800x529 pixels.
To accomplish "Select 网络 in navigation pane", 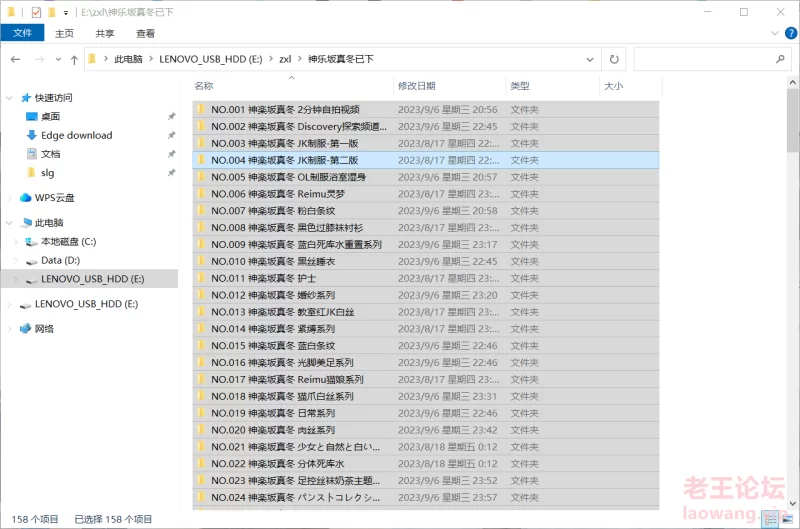I will coord(44,329).
